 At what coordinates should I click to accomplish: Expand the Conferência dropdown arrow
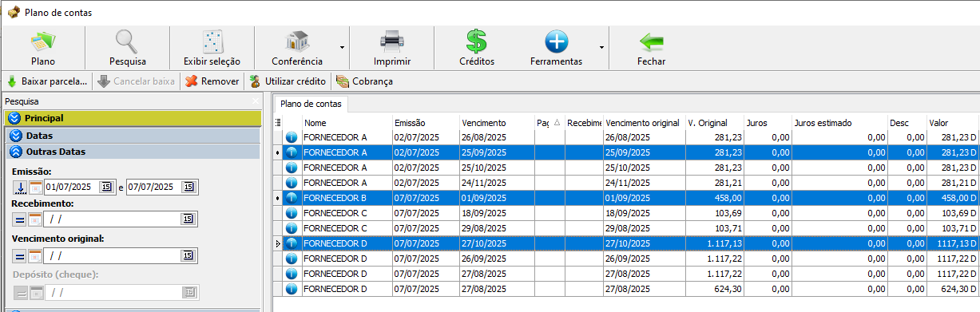[x=343, y=48]
